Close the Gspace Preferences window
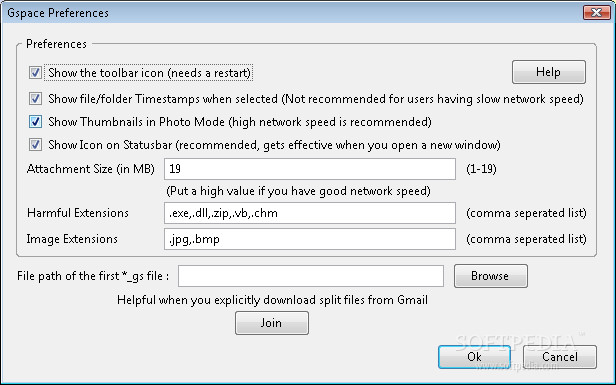616x385 pixels. click(596, 13)
